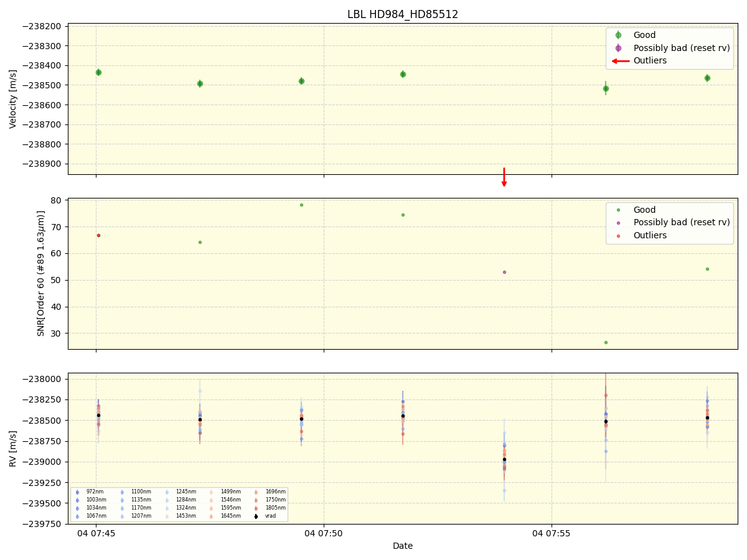Click the 1284nm legend entry

179,500
